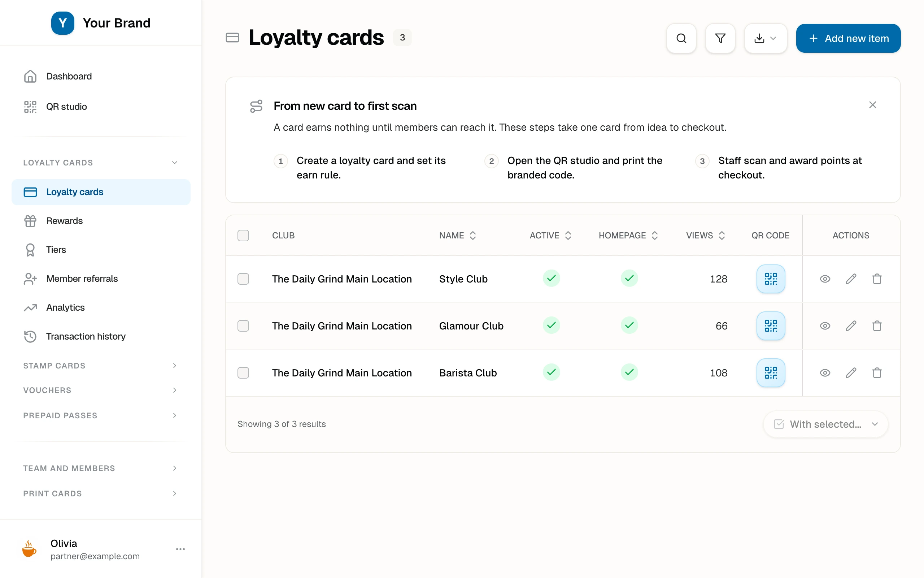Open the filter funnel button
This screenshot has width=924, height=578.
coord(720,38)
